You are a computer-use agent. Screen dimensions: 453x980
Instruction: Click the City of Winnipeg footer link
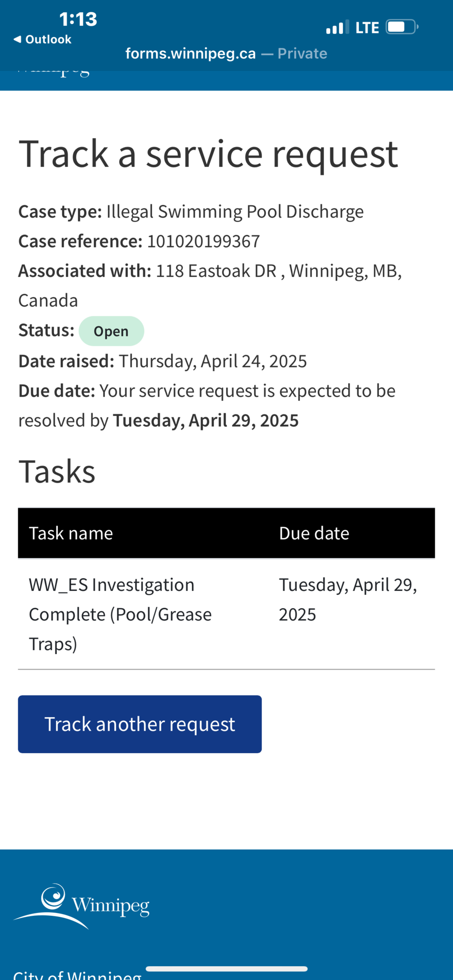pos(77,975)
